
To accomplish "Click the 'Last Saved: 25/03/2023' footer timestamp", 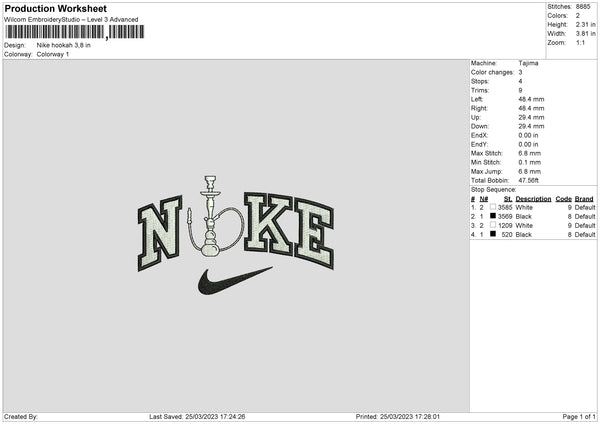I will tap(197, 417).
